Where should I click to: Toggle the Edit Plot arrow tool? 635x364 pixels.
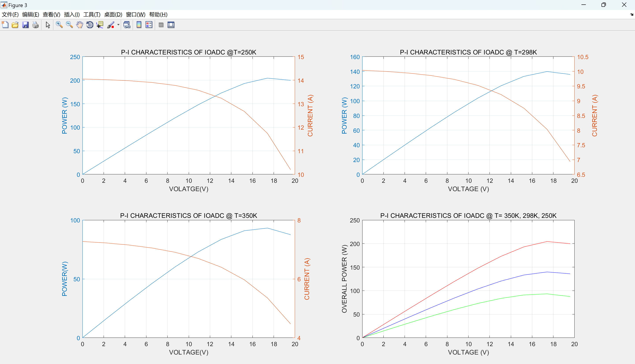pyautogui.click(x=48, y=25)
